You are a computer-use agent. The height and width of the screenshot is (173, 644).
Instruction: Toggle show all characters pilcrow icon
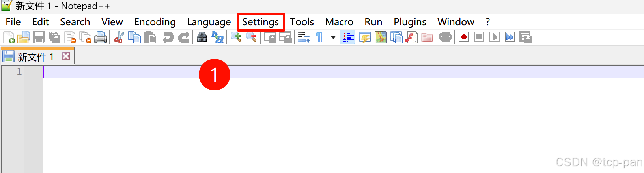pos(319,38)
